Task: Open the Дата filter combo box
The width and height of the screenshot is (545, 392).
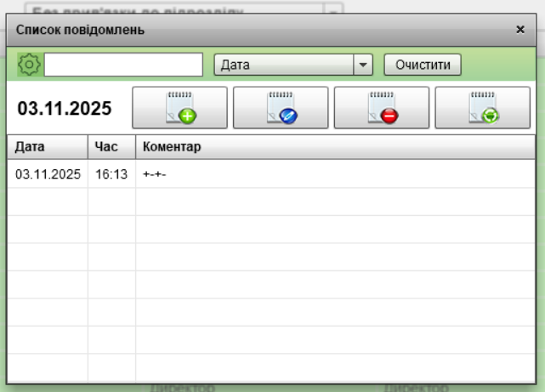Action: (284, 65)
